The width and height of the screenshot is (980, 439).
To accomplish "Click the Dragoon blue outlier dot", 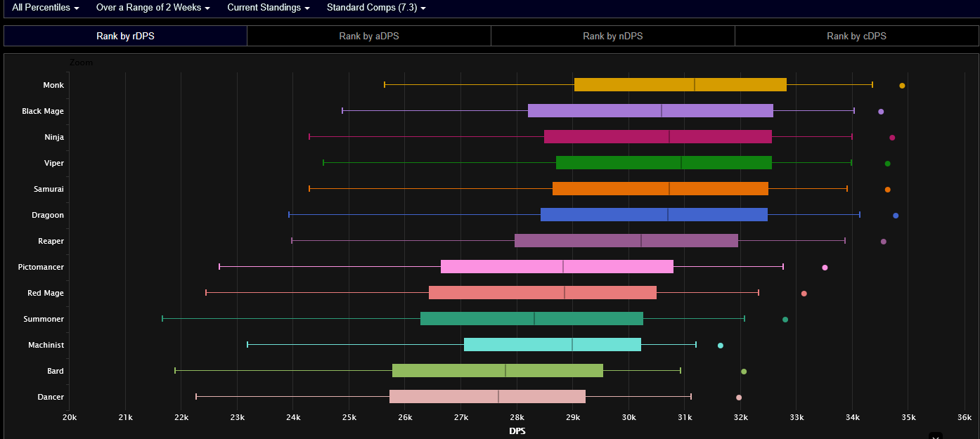I will click(x=896, y=216).
